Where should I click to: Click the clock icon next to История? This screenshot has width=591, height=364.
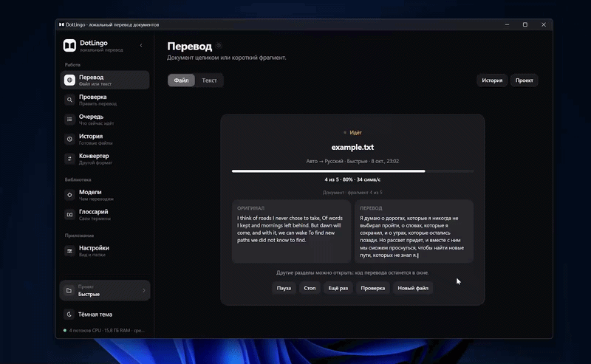(x=69, y=139)
